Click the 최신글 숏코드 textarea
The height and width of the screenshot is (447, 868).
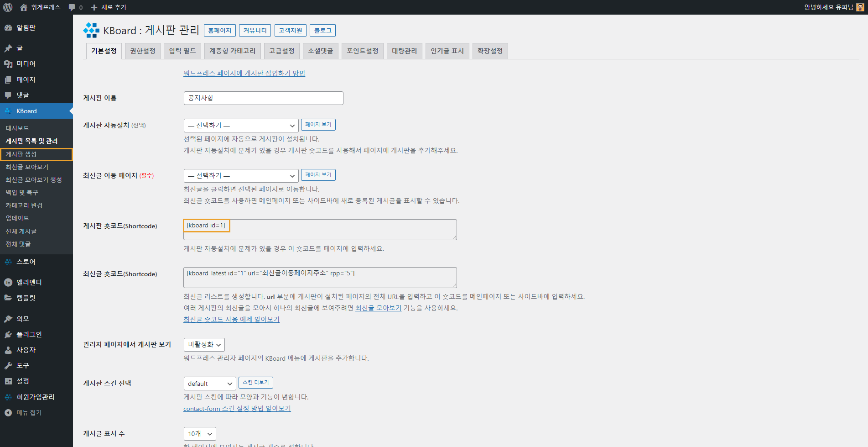point(320,278)
